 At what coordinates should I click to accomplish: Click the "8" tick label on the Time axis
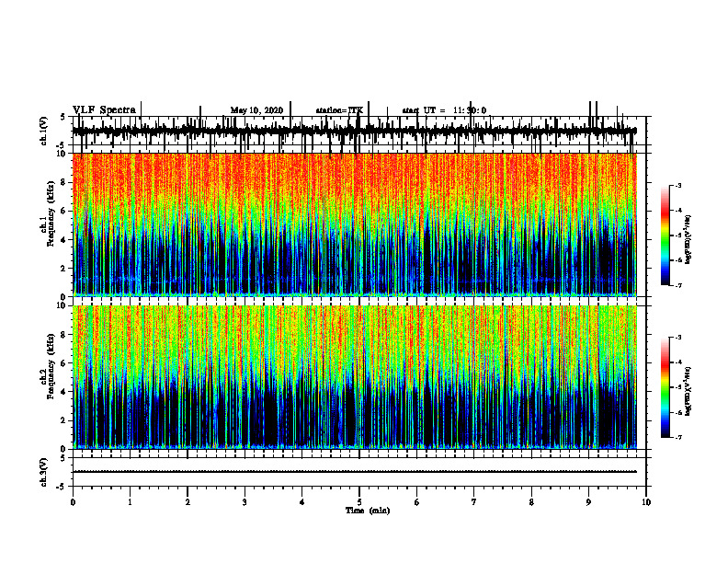tap(531, 502)
